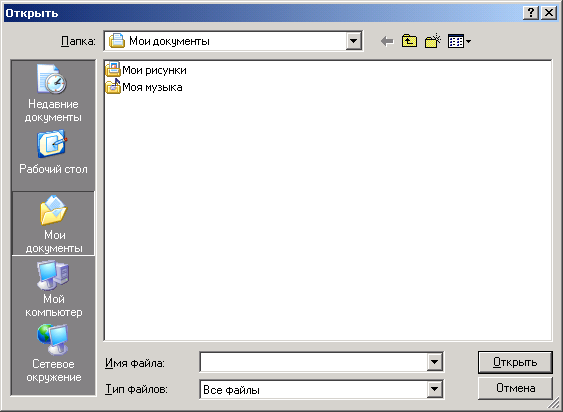Screen dimensions: 563x412
Task: Click the Отмена button
Action: 515,388
